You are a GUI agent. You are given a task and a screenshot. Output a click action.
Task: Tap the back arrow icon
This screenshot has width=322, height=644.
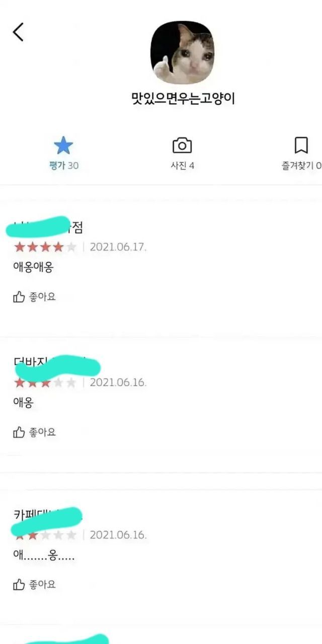(18, 32)
